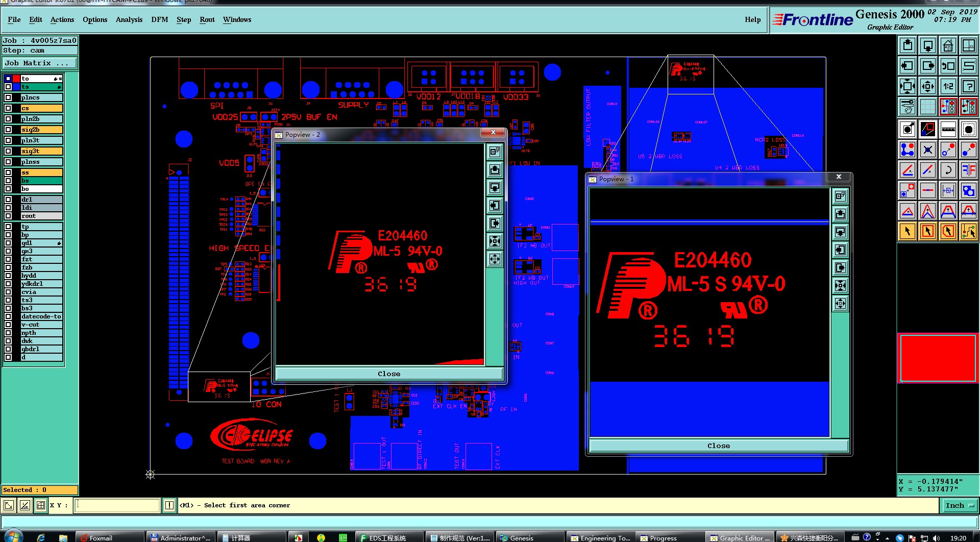This screenshot has width=980, height=542.
Task: Click Close button in Popview - 1
Action: [x=719, y=446]
